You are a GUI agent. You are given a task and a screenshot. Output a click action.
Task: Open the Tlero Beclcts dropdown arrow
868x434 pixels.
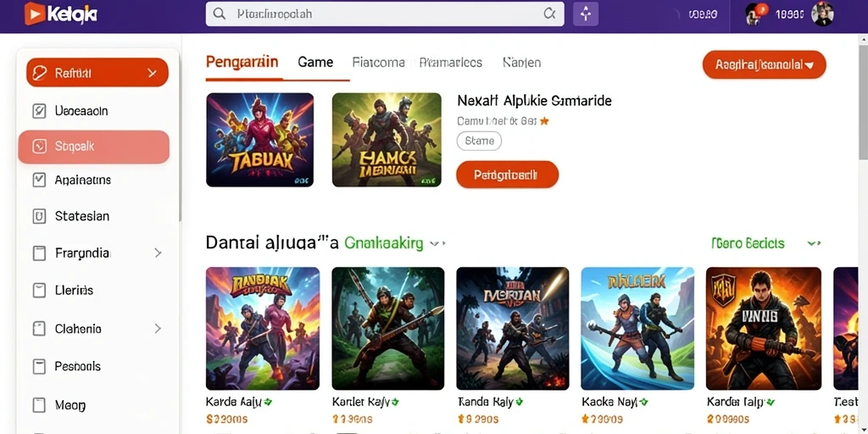[x=814, y=243]
